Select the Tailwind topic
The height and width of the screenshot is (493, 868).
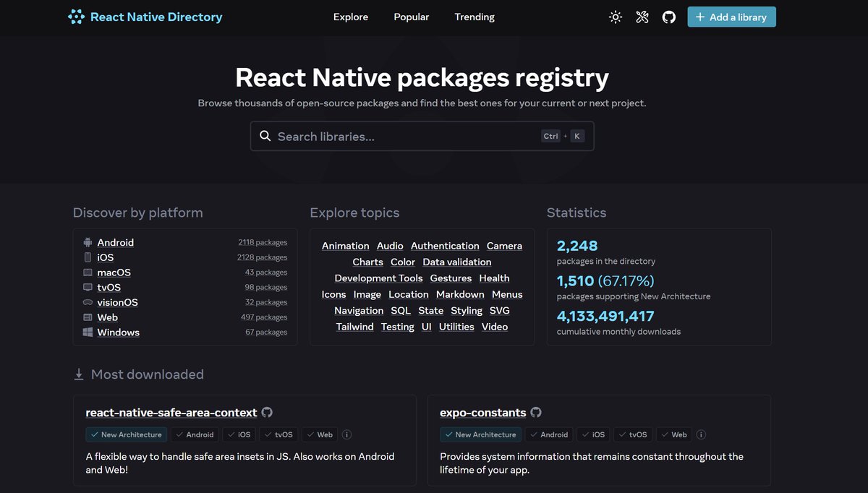(x=355, y=327)
